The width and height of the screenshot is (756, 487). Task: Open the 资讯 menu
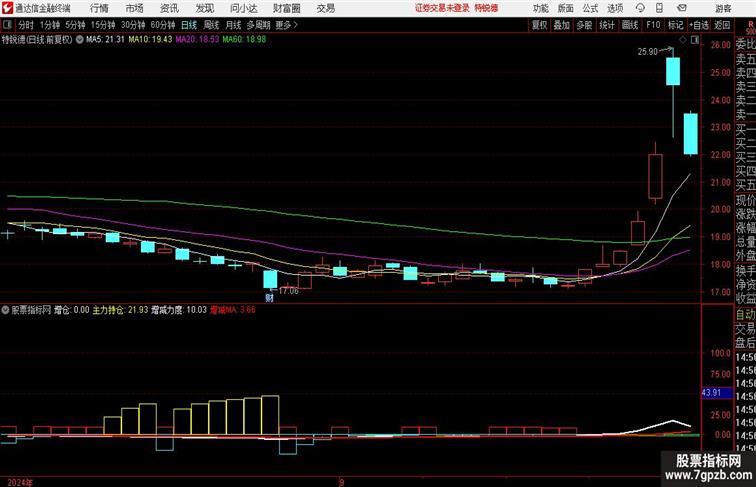(x=169, y=8)
